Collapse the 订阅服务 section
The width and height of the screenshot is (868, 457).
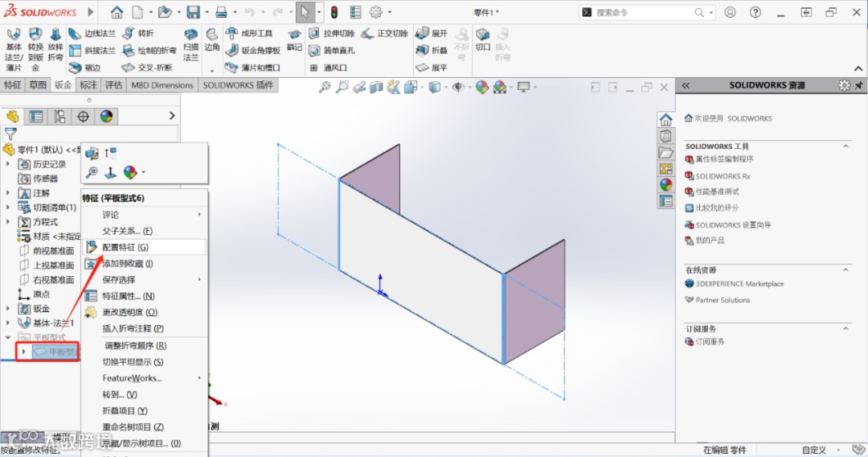pyautogui.click(x=845, y=328)
